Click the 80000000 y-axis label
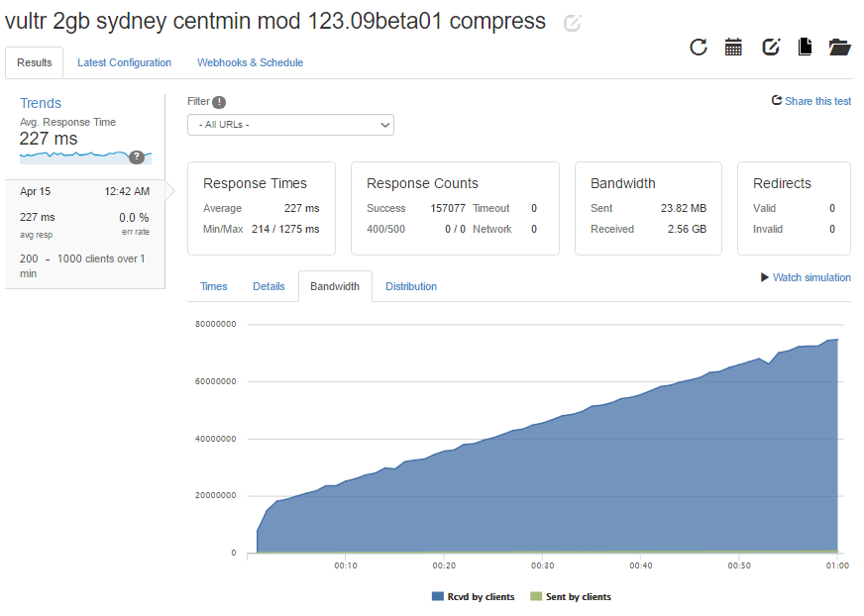Image resolution: width=864 pixels, height=616 pixels. [215, 324]
